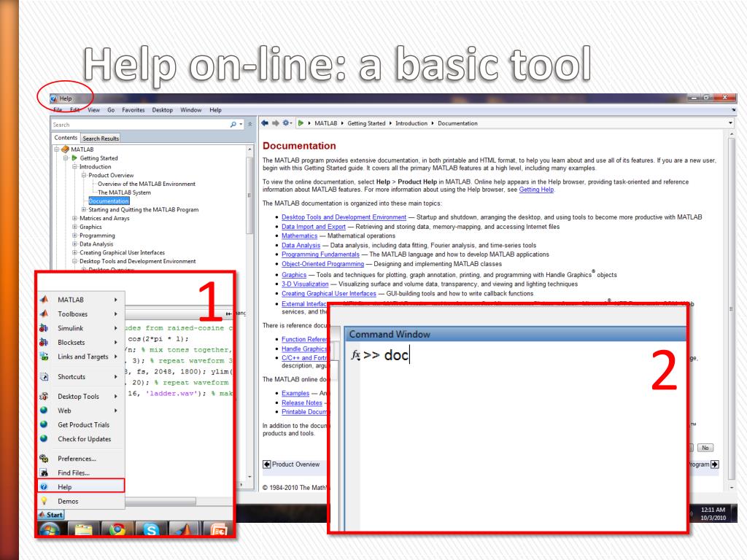Viewport: 747px width, 560px height.
Task: Click the Find Files binoculars icon
Action: coord(44,472)
